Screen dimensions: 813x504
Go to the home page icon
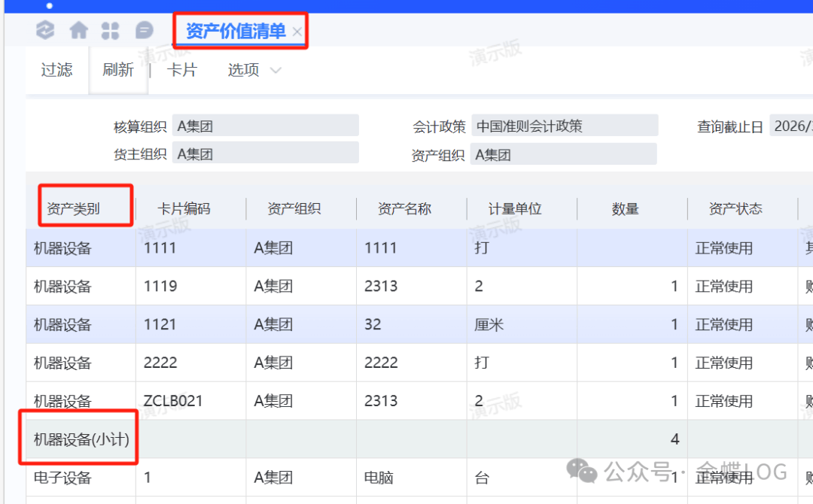(78, 31)
